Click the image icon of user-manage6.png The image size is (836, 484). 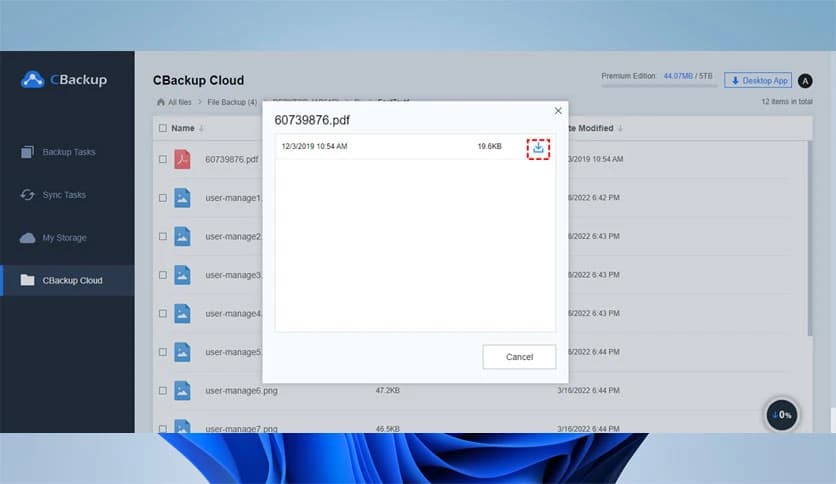pyautogui.click(x=182, y=391)
